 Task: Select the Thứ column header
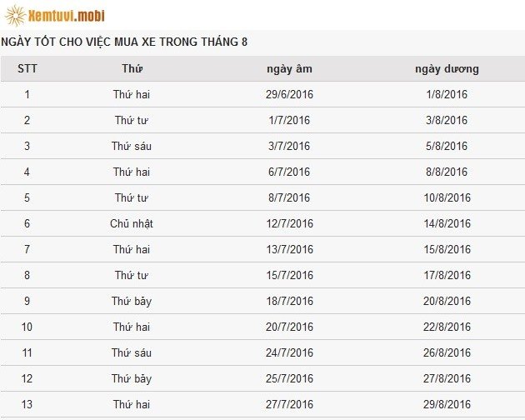point(132,68)
